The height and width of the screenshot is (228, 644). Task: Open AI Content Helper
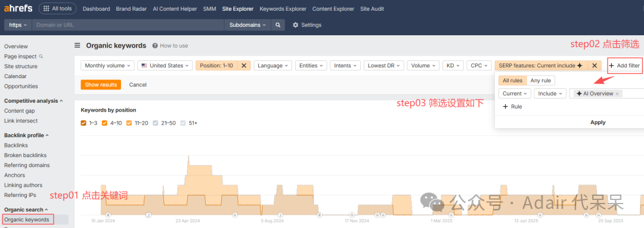point(175,8)
